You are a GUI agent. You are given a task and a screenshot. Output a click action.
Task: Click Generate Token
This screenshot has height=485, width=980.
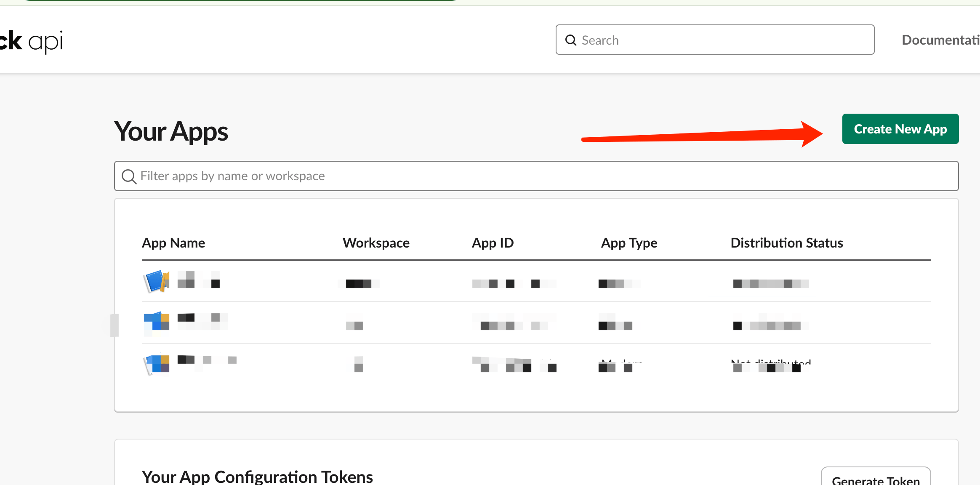876,480
